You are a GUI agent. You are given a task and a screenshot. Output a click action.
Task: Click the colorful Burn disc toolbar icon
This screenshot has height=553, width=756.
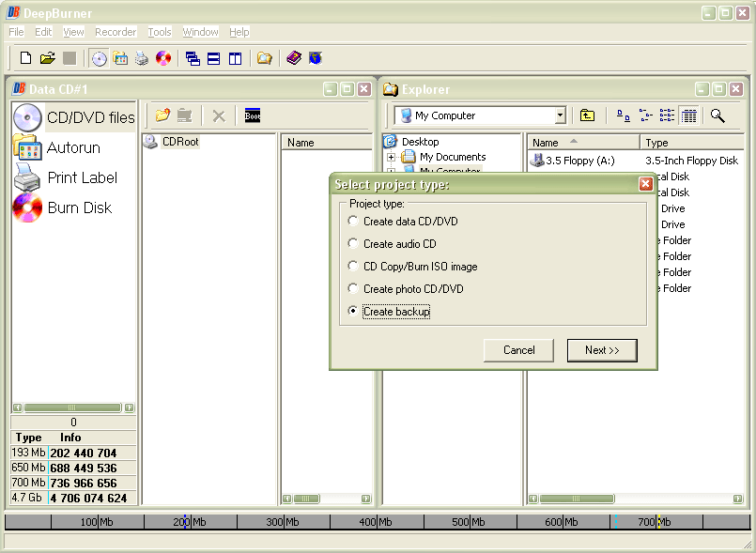[163, 58]
